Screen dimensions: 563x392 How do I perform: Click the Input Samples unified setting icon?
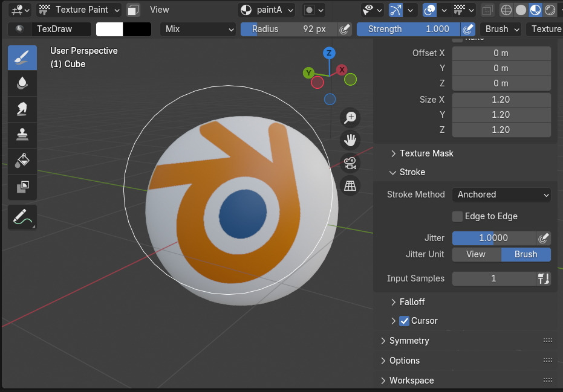[x=543, y=278]
